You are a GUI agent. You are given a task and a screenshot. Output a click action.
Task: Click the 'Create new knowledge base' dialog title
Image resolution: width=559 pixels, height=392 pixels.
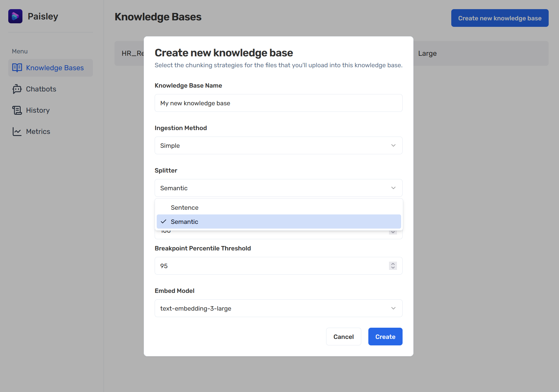224,53
